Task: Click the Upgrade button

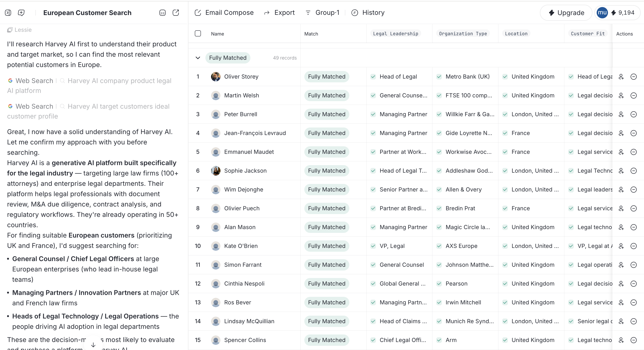Action: [x=566, y=12]
